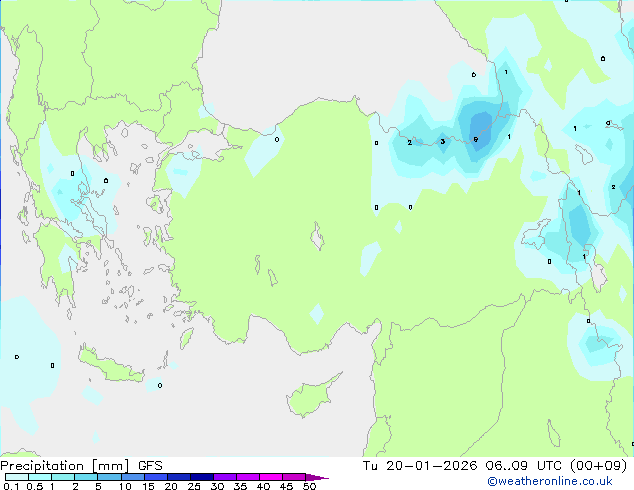Pick the 15–20 mm blue legend swatch
The width and height of the screenshot is (634, 490).
tap(156, 477)
